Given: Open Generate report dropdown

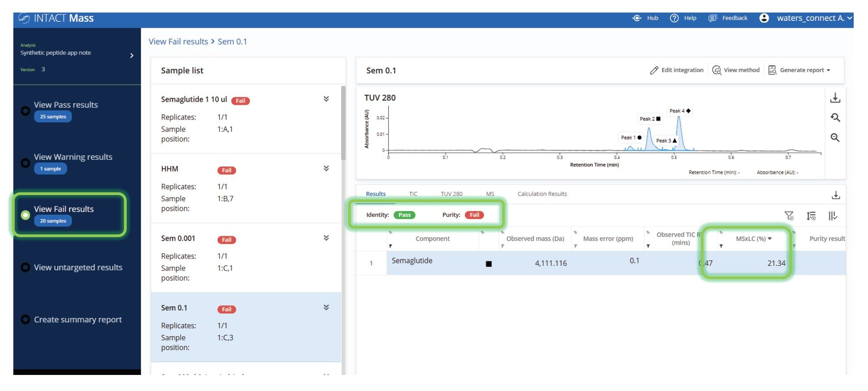Looking at the screenshot, I should point(799,70).
